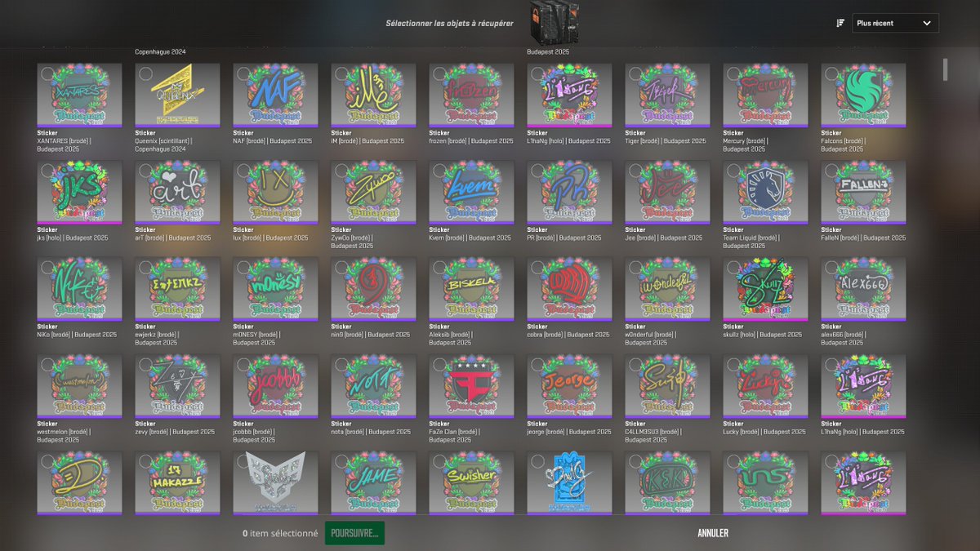Image resolution: width=980 pixels, height=551 pixels.
Task: Click the ANNULER button
Action: (713, 533)
